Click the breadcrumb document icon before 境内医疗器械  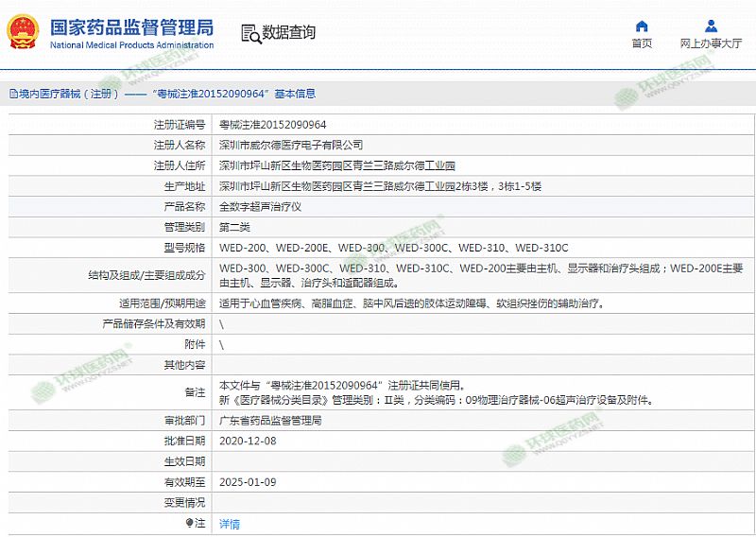pos(12,94)
